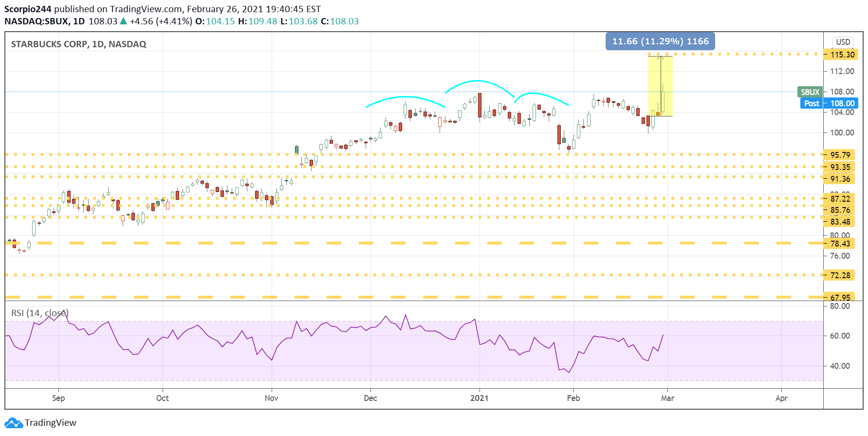Click the STARBUCKS CORP, 1D, NASDAQ chart title
Image resolution: width=868 pixels, height=436 pixels.
[78, 44]
